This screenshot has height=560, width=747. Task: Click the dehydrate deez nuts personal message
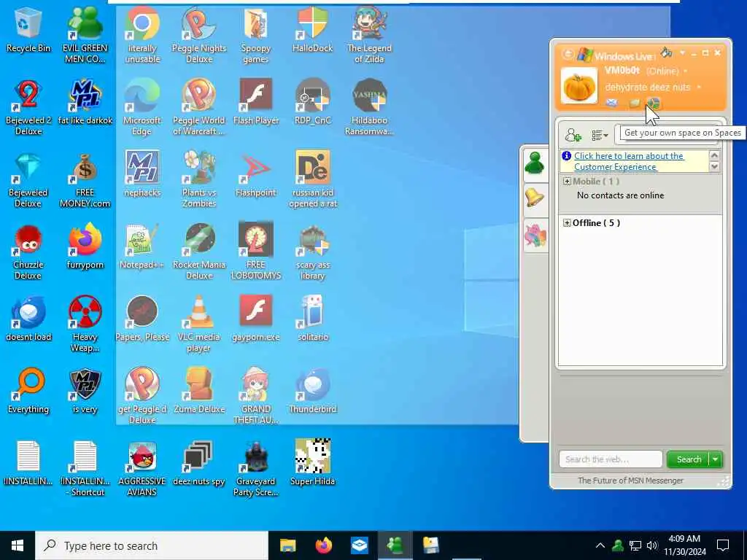point(648,87)
